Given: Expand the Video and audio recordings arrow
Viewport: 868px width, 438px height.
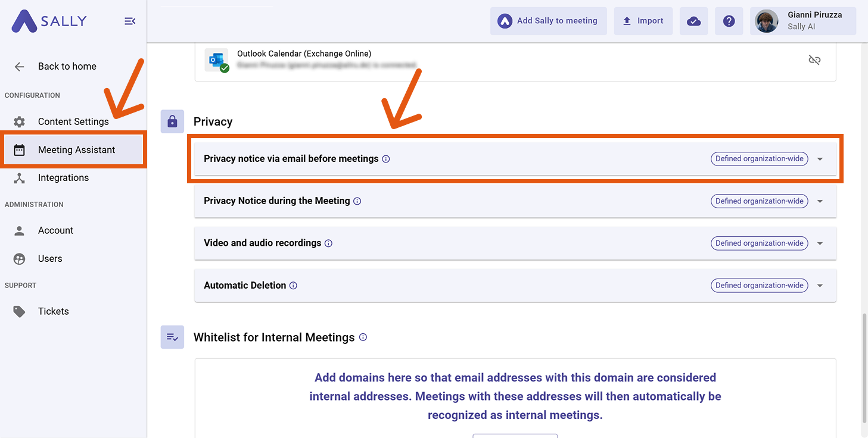Looking at the screenshot, I should (820, 243).
